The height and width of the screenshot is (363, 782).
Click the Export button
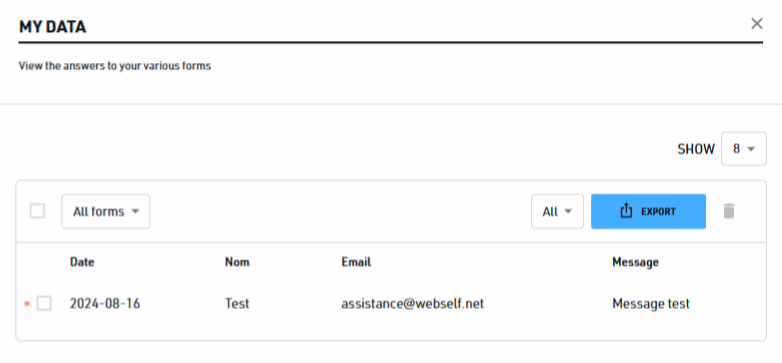[x=648, y=211]
